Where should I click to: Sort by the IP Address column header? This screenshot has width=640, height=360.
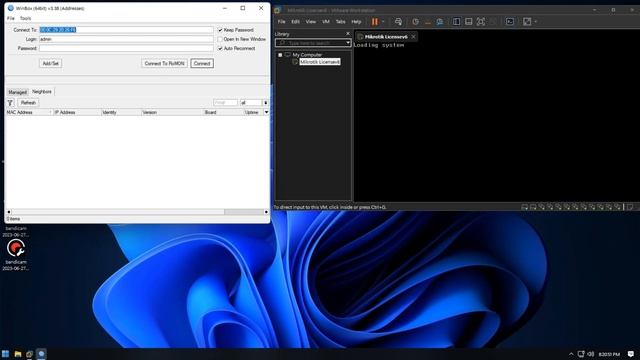(x=77, y=112)
